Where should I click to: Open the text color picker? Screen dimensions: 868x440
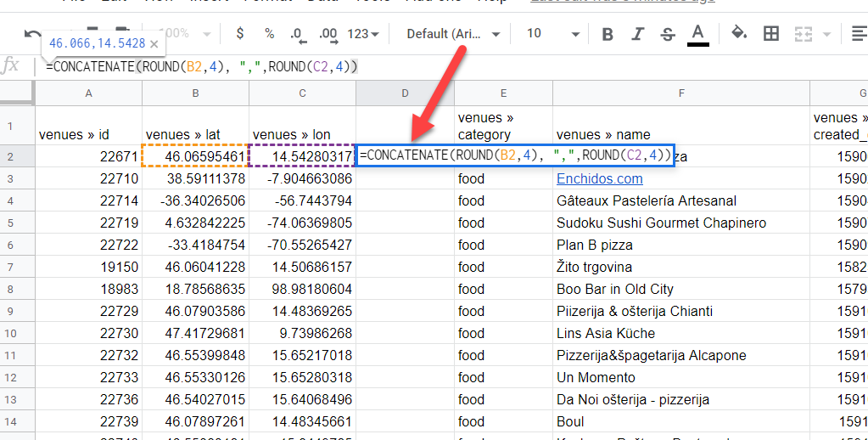pyautogui.click(x=698, y=35)
